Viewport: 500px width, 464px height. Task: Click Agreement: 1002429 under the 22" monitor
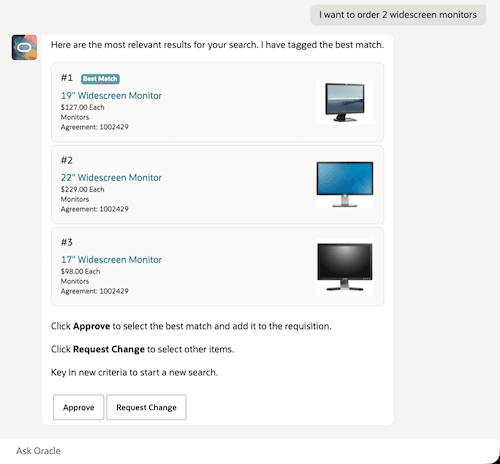[x=94, y=209]
